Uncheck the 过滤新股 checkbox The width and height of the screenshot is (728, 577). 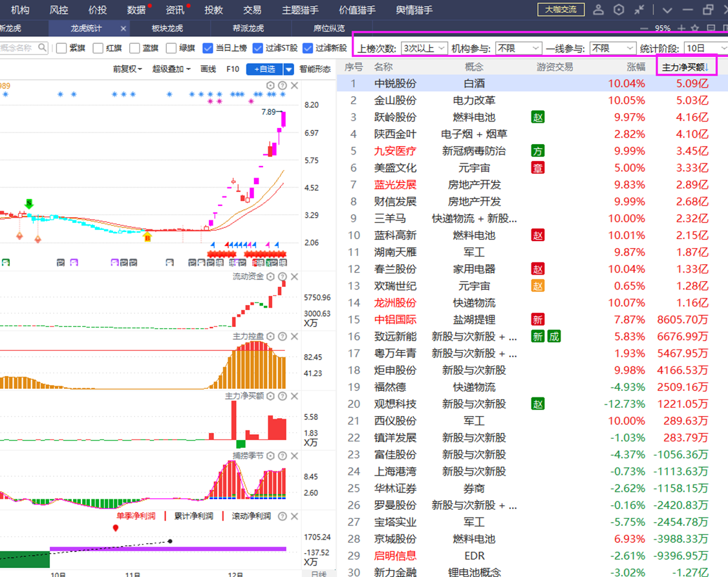[307, 48]
